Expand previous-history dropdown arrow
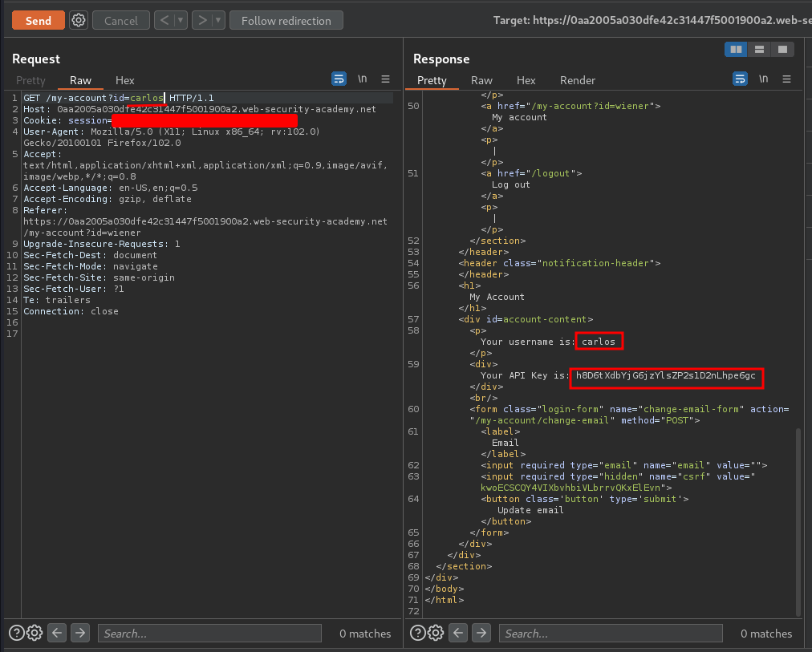The width and height of the screenshot is (812, 652). click(x=181, y=21)
